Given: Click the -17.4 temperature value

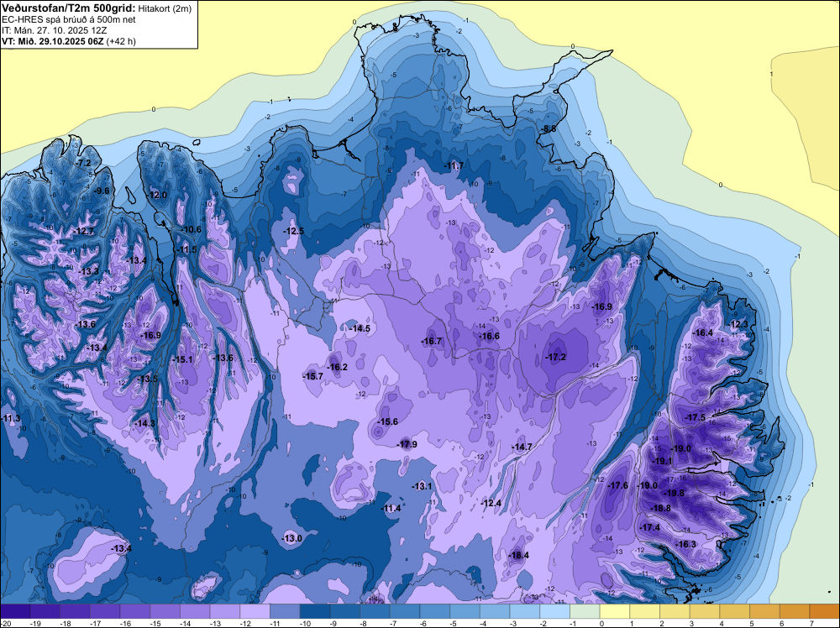Looking at the screenshot, I should 650,527.
